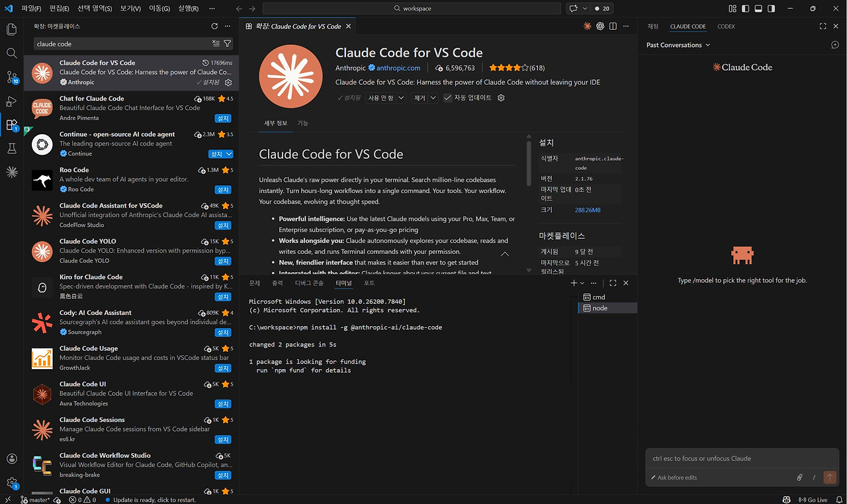Open the Edit (편집) menu
This screenshot has height=504, width=847.
click(x=59, y=9)
